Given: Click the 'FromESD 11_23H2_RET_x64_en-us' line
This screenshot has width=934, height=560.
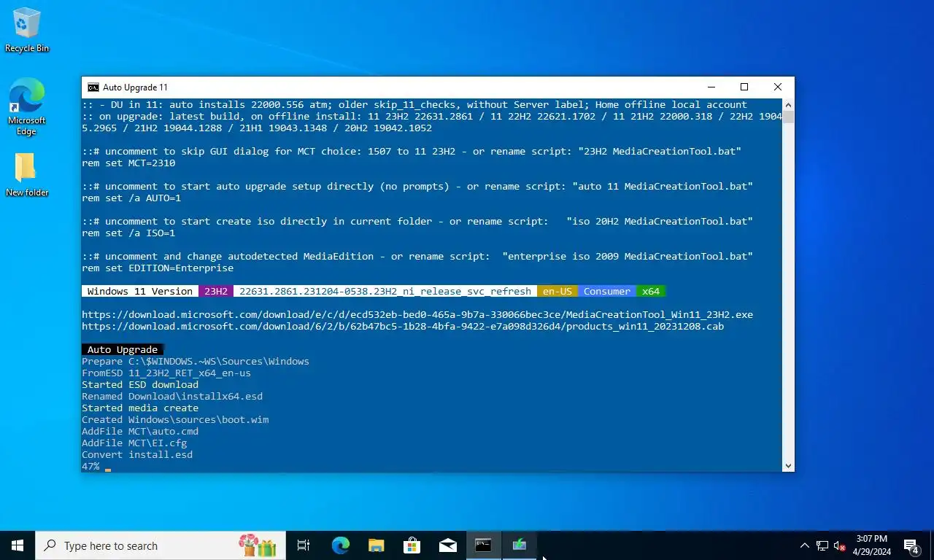Looking at the screenshot, I should (166, 373).
